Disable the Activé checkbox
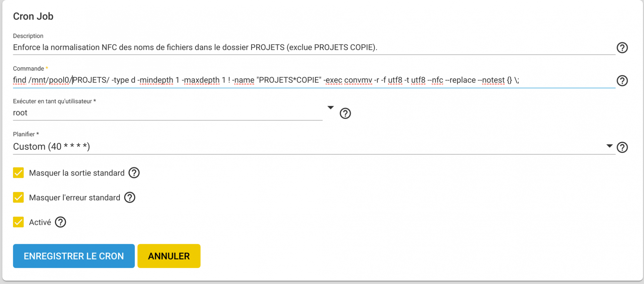This screenshot has width=644, height=284. click(18, 222)
